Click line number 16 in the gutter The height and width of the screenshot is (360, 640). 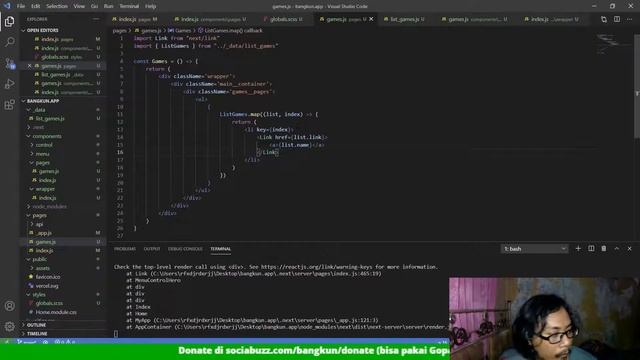click(x=120, y=152)
